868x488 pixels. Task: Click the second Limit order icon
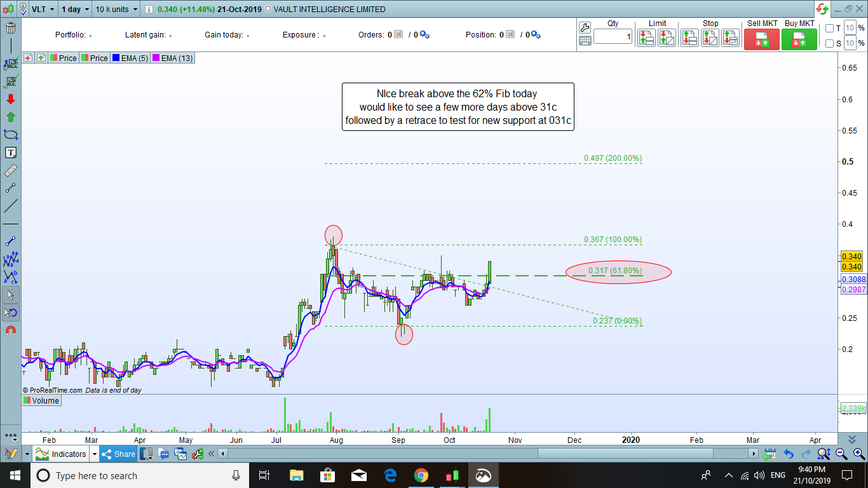(x=667, y=37)
